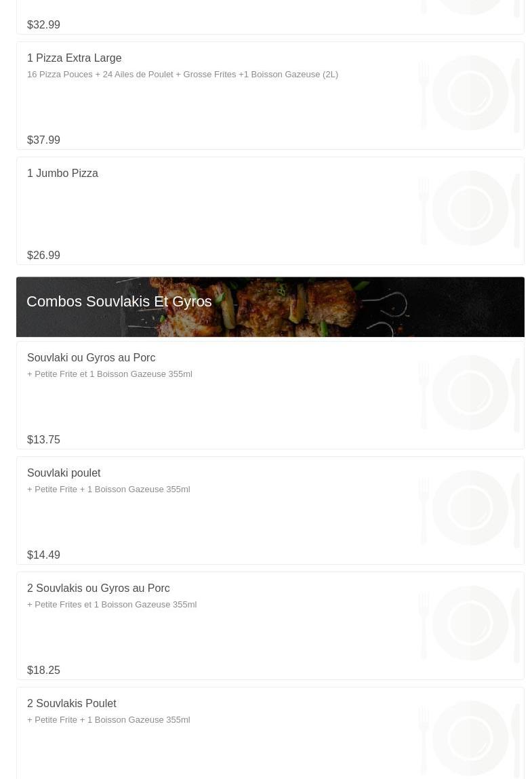This screenshot has height=779, width=532.
Task: Select the 2 Souvlakis Poulet item
Action: pyautogui.click(x=270, y=734)
